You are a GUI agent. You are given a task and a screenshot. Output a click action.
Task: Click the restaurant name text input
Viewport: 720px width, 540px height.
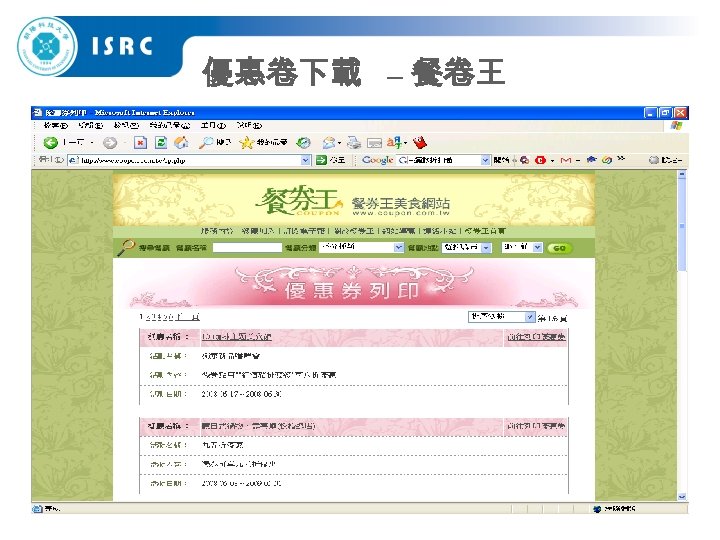[x=247, y=248]
